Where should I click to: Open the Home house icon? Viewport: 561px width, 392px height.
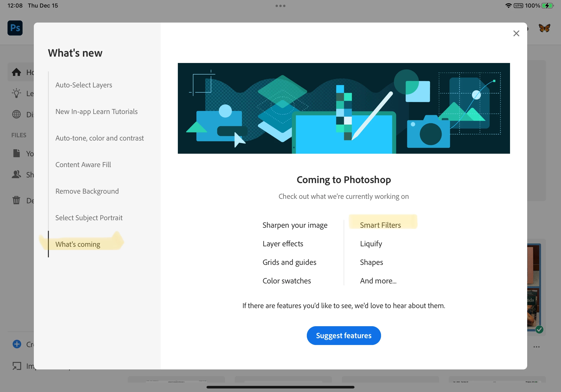pyautogui.click(x=16, y=72)
